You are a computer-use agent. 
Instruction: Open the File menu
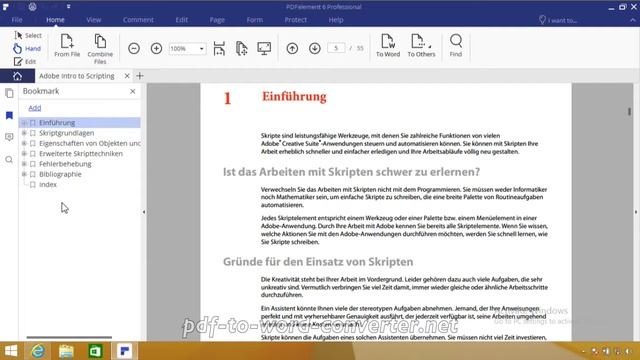click(17, 20)
